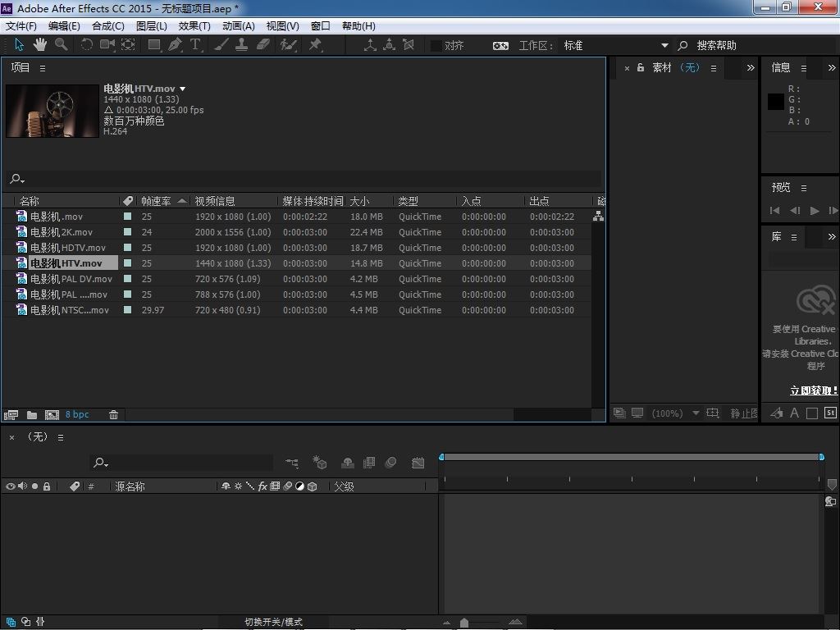The height and width of the screenshot is (630, 840).
Task: Select the Pan Behind anchor tool
Action: click(x=128, y=45)
